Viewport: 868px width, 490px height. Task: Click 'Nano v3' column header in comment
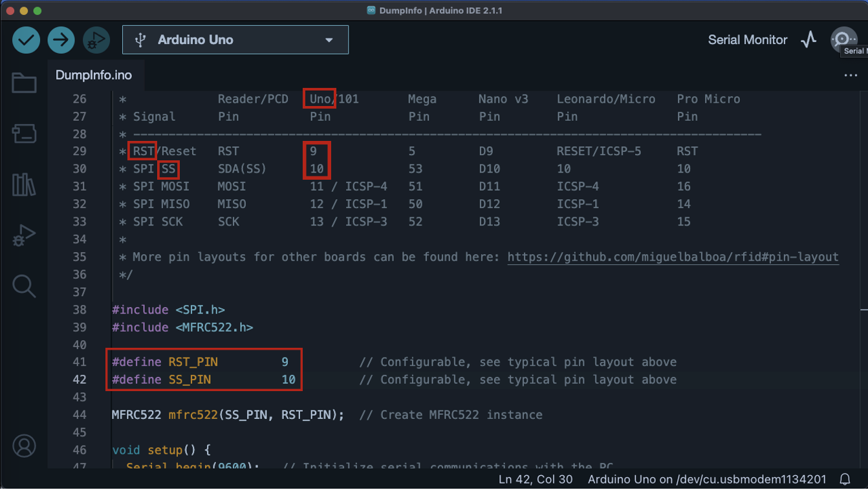point(503,99)
